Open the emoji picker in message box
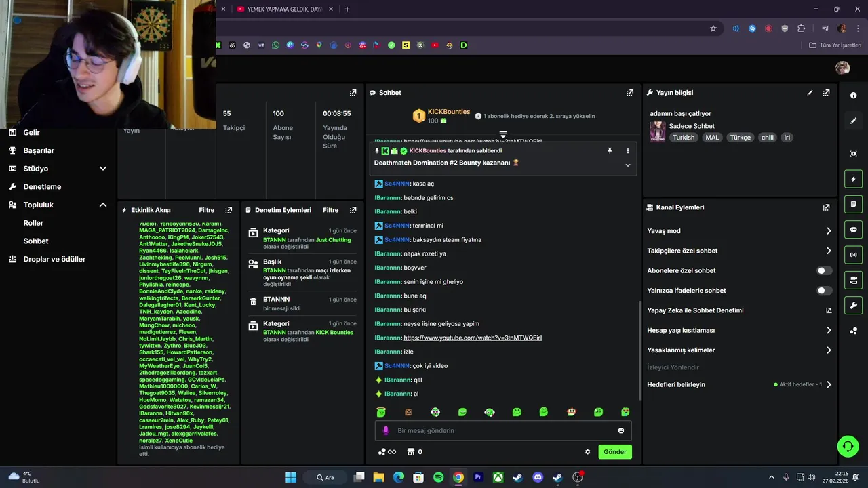The width and height of the screenshot is (868, 488). coord(621,430)
